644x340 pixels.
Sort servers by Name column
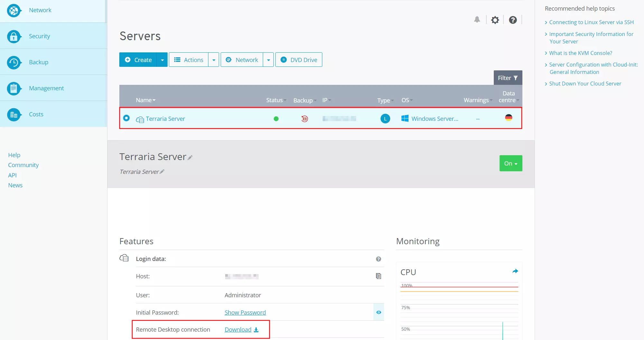click(x=146, y=100)
